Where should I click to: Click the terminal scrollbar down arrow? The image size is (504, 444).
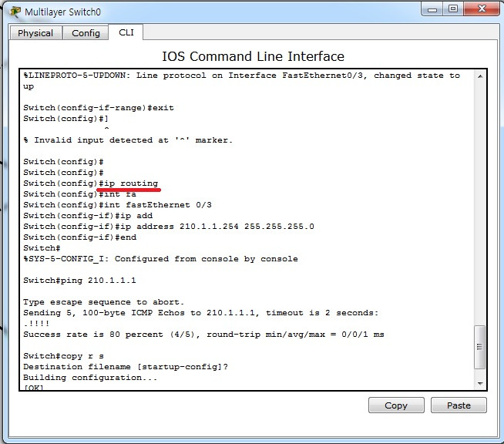tap(480, 383)
